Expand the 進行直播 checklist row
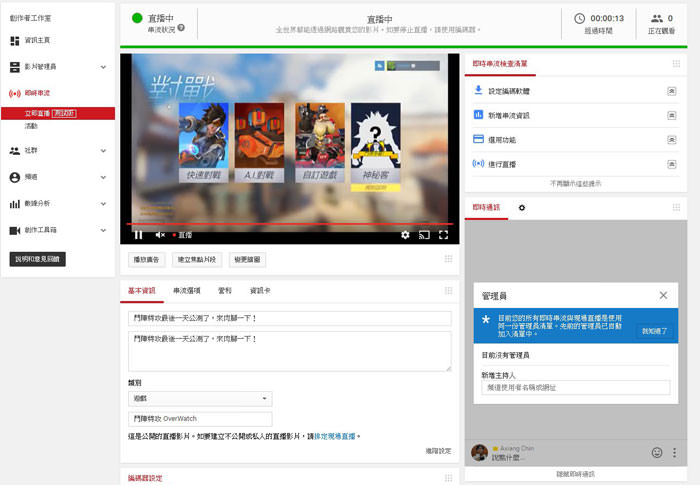The width and height of the screenshot is (700, 485). pyautogui.click(x=671, y=164)
